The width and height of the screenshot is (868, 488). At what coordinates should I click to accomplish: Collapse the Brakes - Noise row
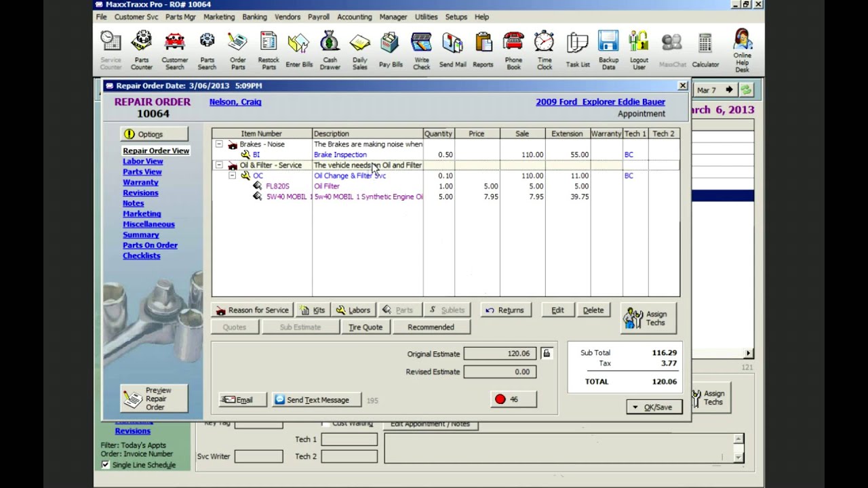tap(219, 144)
